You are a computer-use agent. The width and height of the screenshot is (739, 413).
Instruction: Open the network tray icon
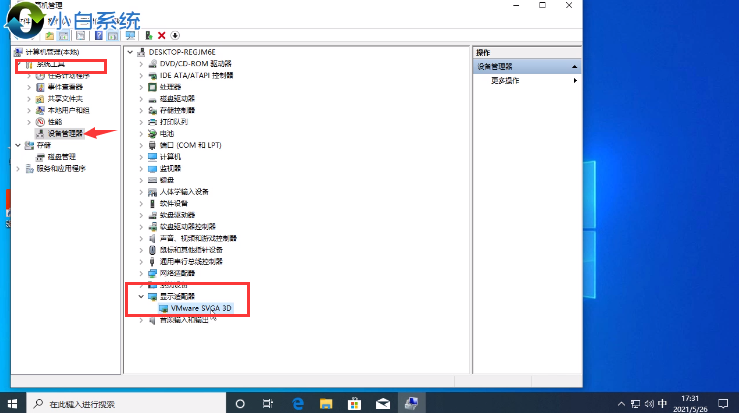[x=635, y=404]
